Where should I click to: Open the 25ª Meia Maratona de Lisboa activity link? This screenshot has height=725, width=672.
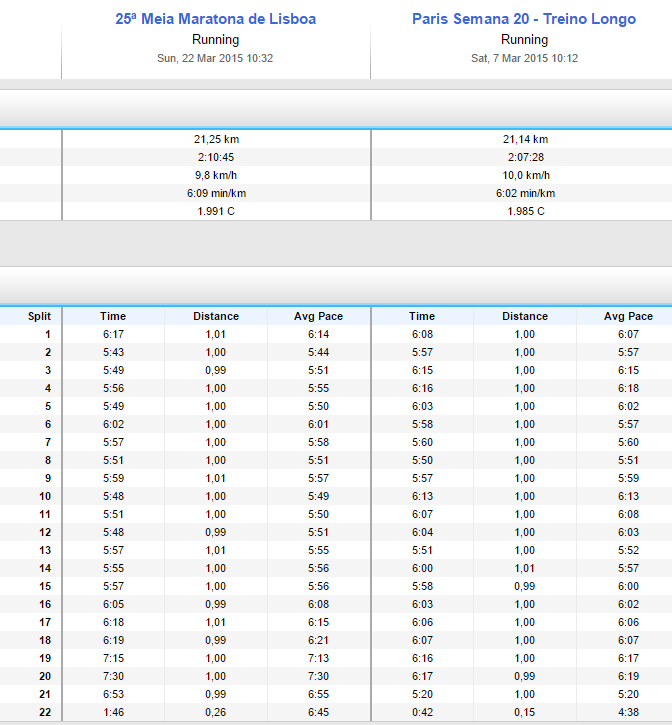(x=216, y=19)
